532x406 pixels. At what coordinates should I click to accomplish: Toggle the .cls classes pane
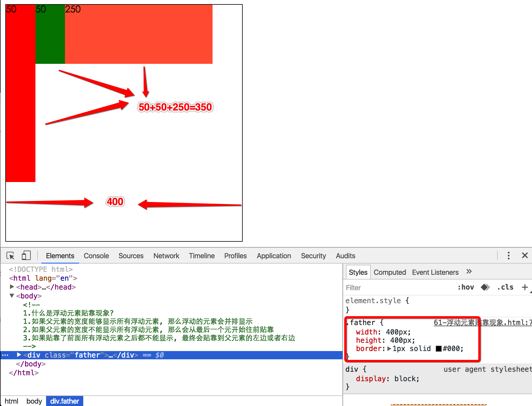[505, 287]
